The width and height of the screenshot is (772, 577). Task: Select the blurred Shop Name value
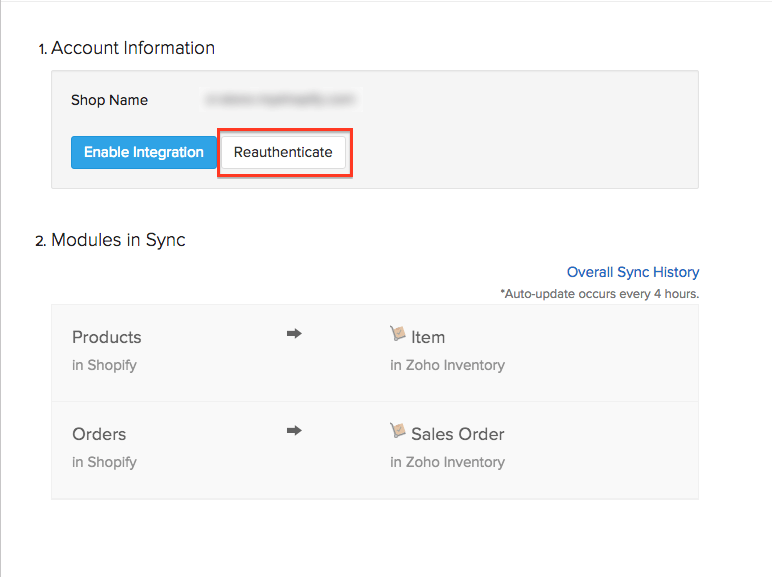280,99
